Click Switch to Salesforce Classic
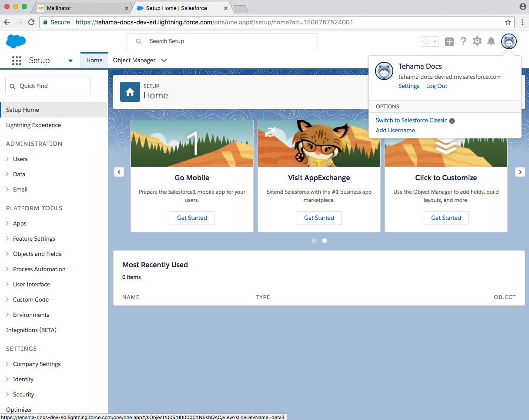Image resolution: width=529 pixels, height=420 pixels. point(412,121)
